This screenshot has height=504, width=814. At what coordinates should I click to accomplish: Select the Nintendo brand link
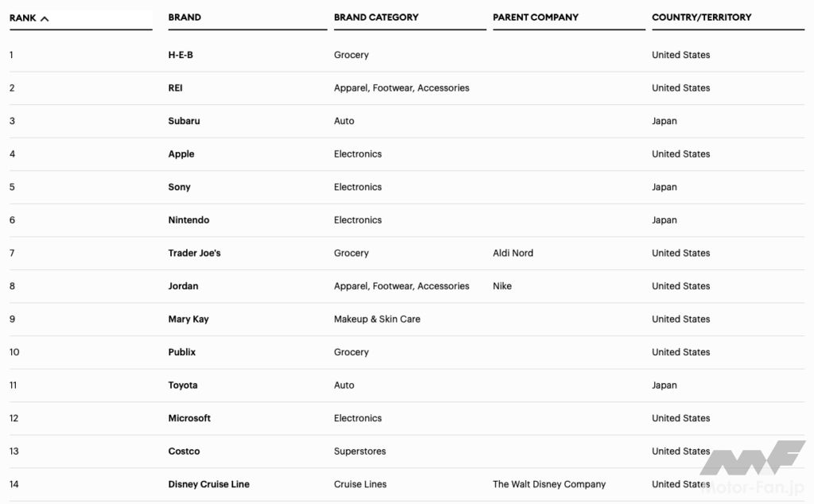click(x=189, y=220)
